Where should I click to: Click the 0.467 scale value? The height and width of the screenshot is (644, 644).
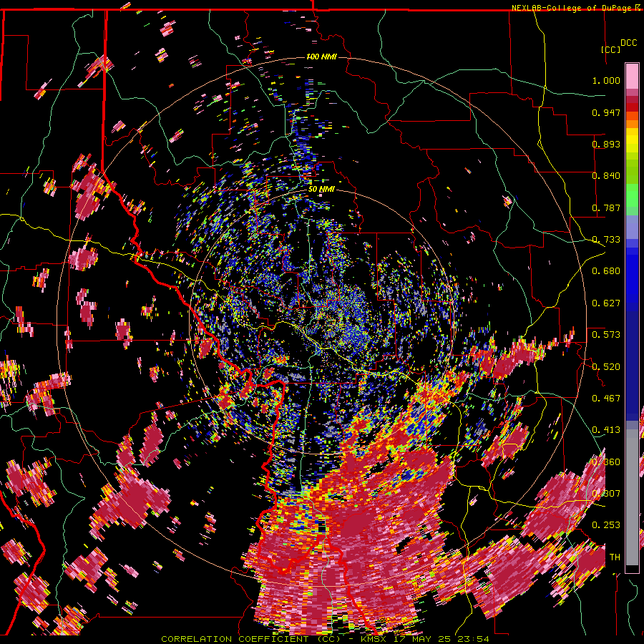tap(606, 399)
